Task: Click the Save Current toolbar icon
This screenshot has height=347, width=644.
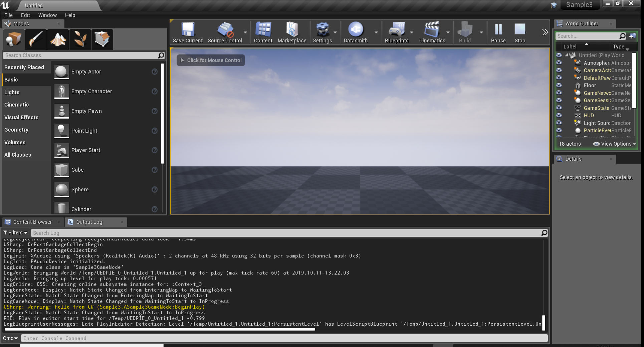Action: (188, 29)
